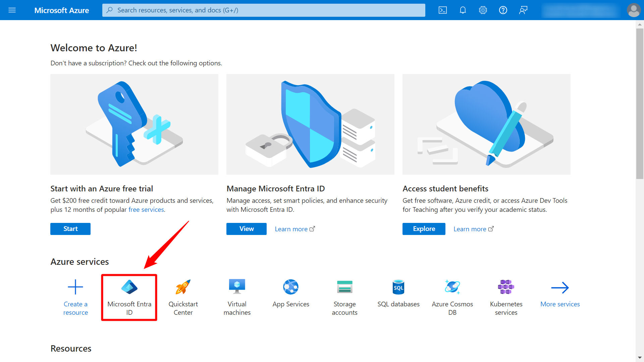Click the SQL databases label
The height and width of the screenshot is (362, 644).
(398, 304)
